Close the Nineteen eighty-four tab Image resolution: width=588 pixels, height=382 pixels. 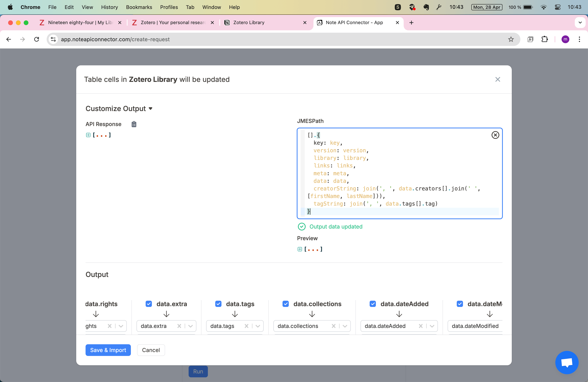(120, 23)
